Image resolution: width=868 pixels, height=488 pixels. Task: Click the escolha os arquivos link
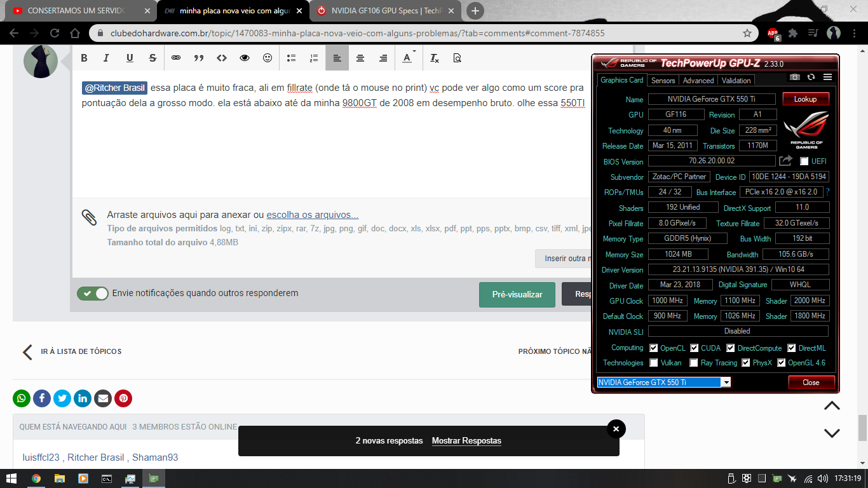click(313, 215)
